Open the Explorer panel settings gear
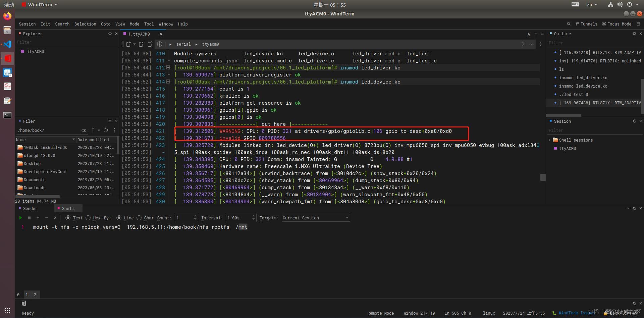Viewport: 644px width, 318px height. pyautogui.click(x=110, y=34)
